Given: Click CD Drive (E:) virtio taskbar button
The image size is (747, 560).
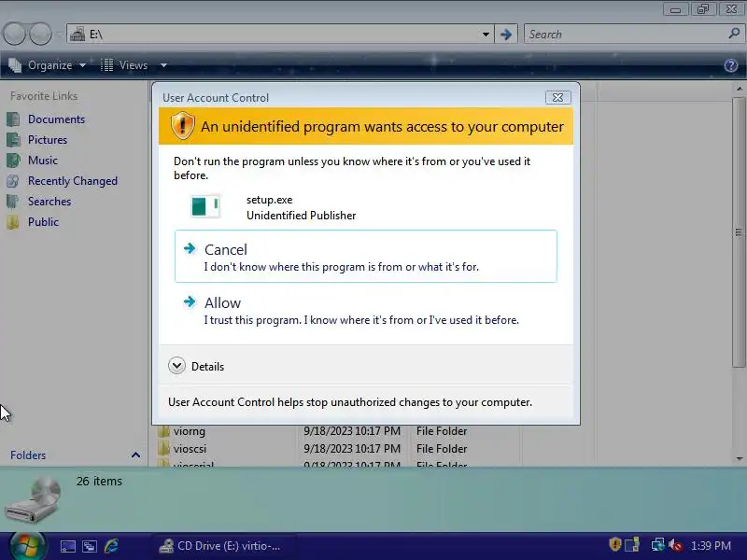Looking at the screenshot, I should (x=224, y=546).
